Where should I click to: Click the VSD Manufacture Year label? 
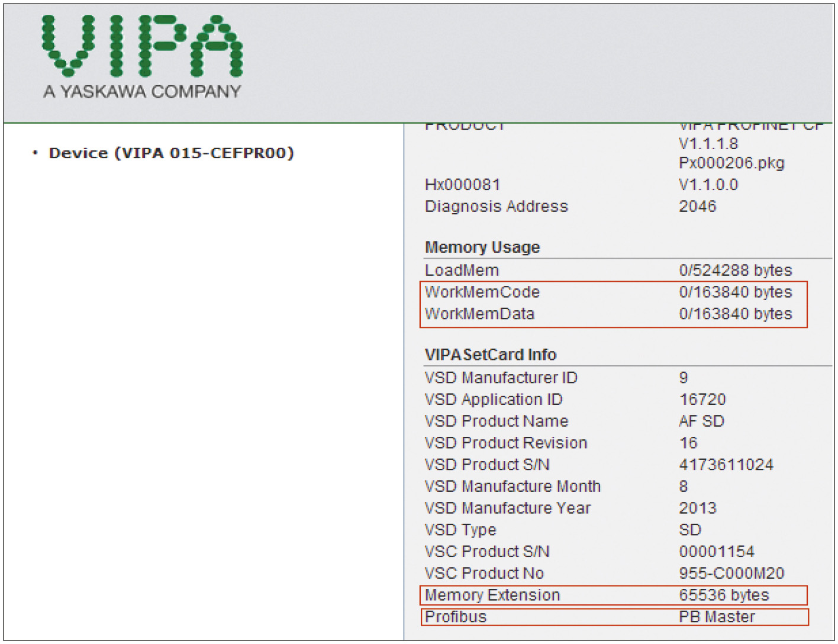pos(508,508)
